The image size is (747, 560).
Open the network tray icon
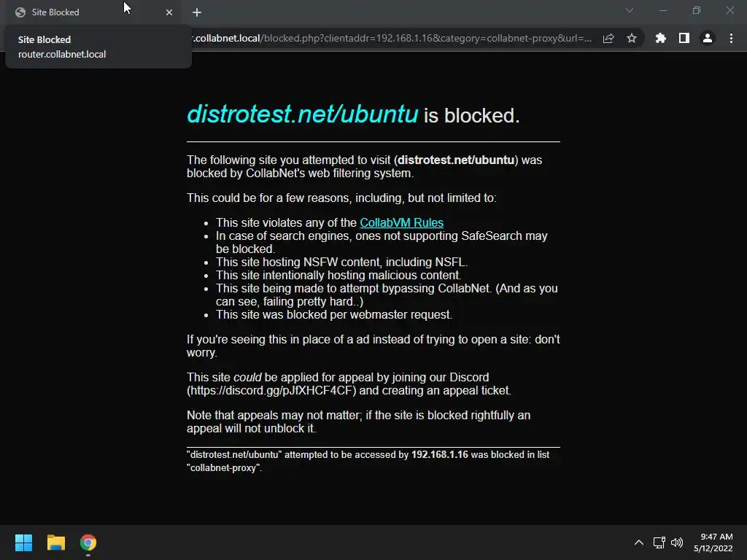pyautogui.click(x=659, y=542)
